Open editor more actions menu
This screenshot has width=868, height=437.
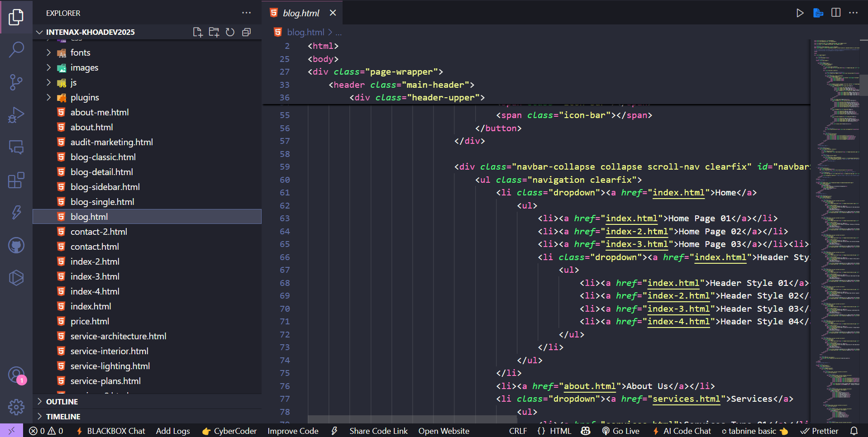(854, 13)
